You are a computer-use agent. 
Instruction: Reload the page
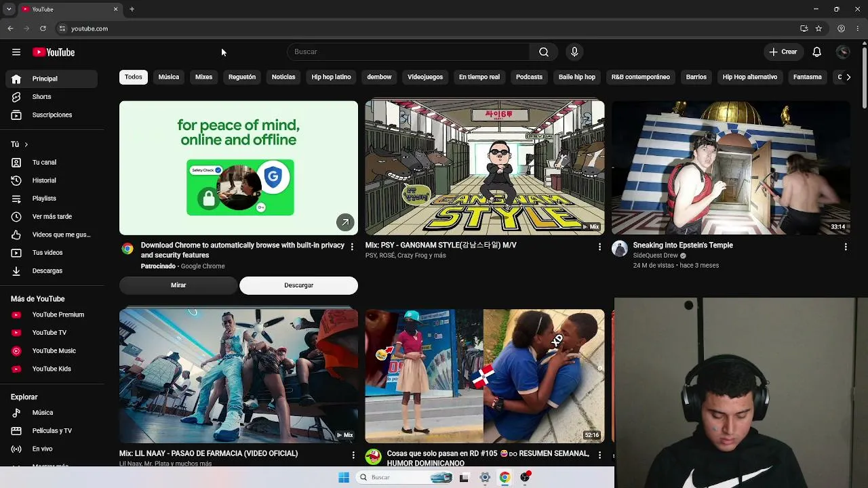(43, 28)
